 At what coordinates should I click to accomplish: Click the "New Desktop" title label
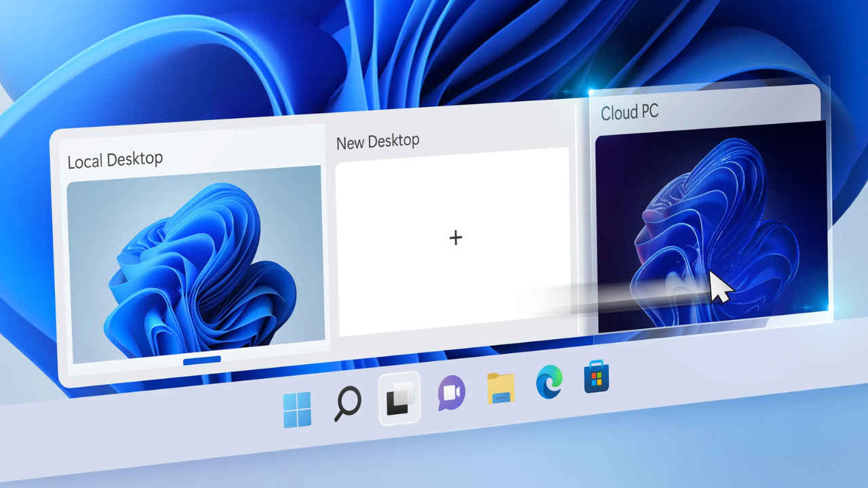click(378, 142)
